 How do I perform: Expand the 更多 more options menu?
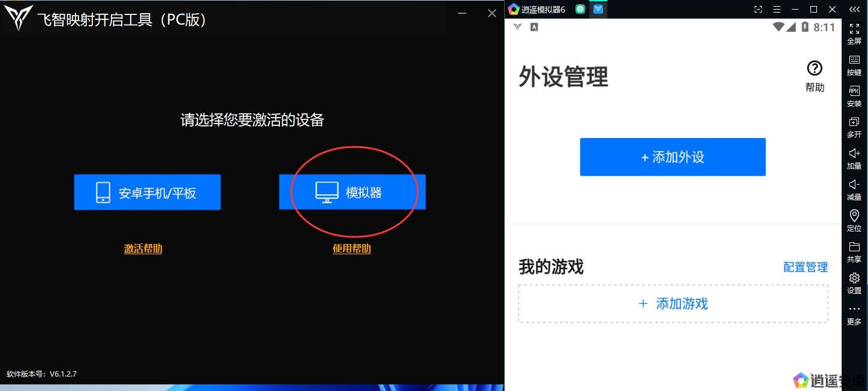pyautogui.click(x=854, y=309)
